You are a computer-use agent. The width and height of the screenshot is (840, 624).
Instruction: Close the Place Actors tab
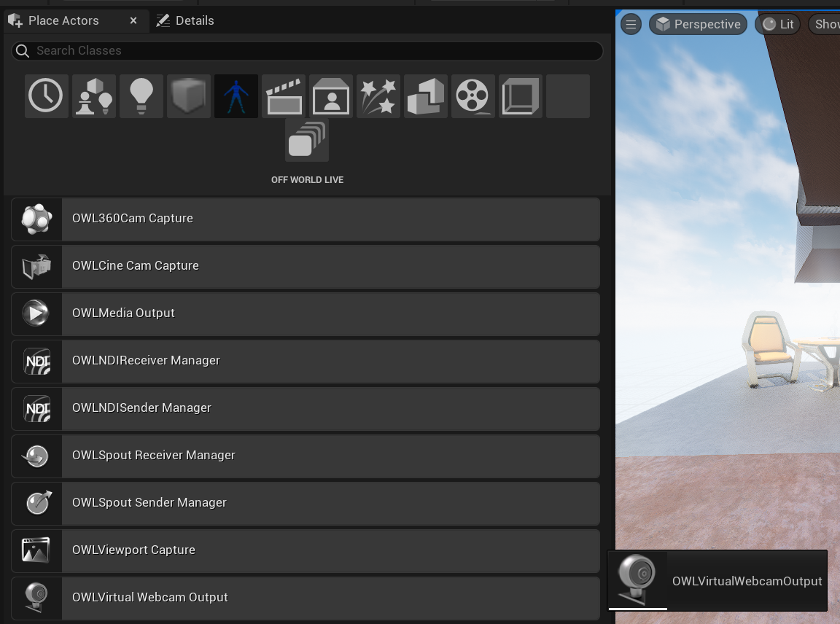pos(133,21)
